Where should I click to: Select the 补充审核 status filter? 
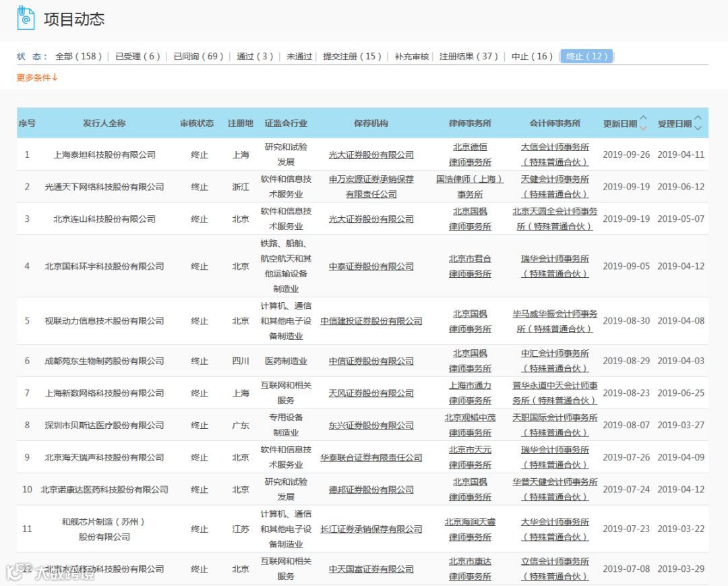412,56
